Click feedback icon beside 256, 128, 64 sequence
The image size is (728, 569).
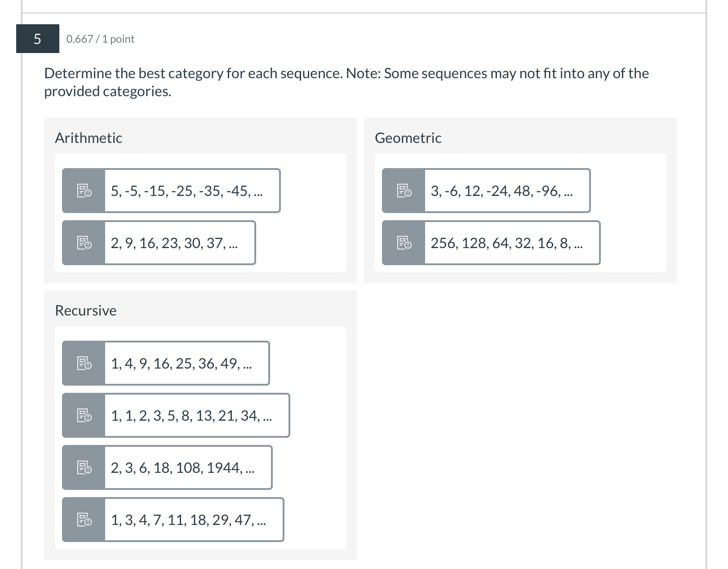[404, 243]
